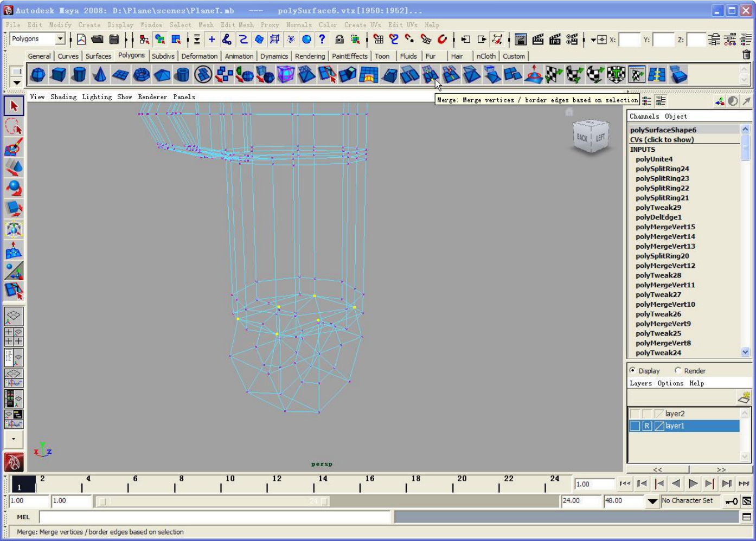The height and width of the screenshot is (541, 756).
Task: Toggle snap to grids
Action: tap(378, 39)
